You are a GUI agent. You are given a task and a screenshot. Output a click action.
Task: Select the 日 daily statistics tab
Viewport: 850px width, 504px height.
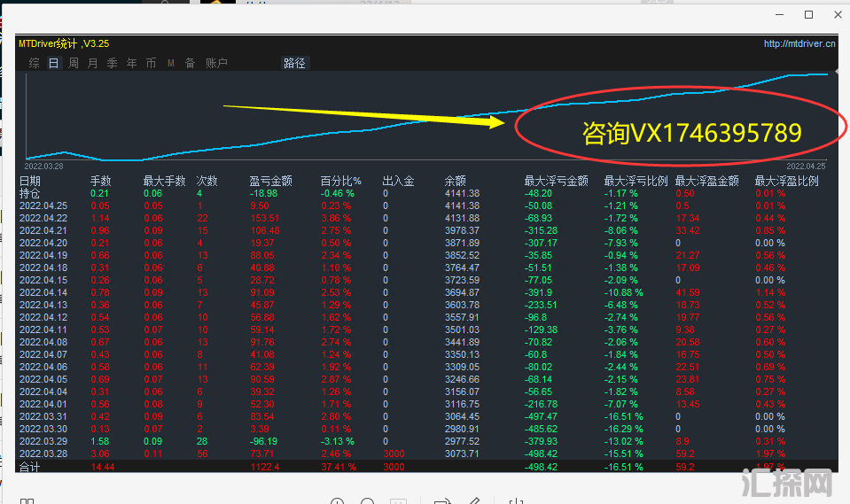[x=53, y=63]
